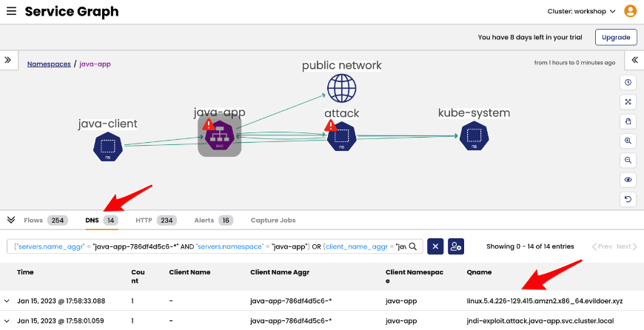The width and height of the screenshot is (644, 330).
Task: Open the Capture Jobs tab
Action: tap(273, 220)
